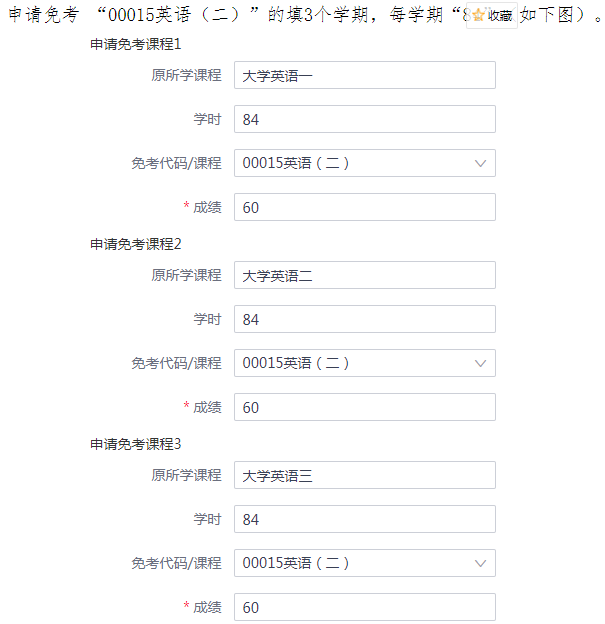
Task: Click the field containing 大学英语三
Action: 364,475
